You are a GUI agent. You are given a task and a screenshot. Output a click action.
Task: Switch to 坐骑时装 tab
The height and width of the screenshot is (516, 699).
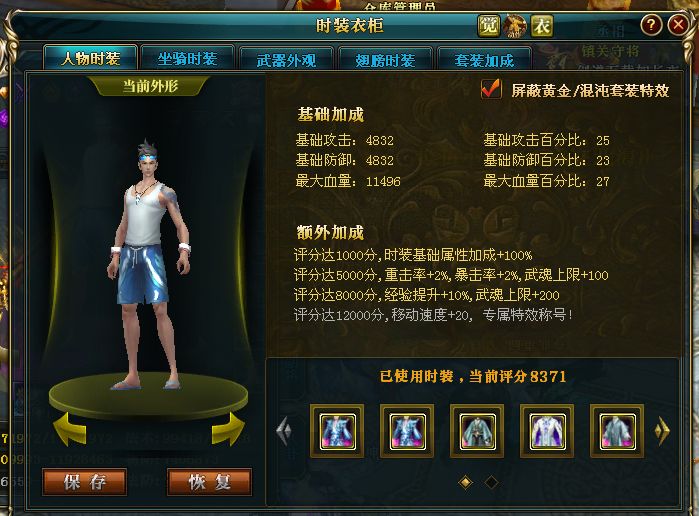187,59
